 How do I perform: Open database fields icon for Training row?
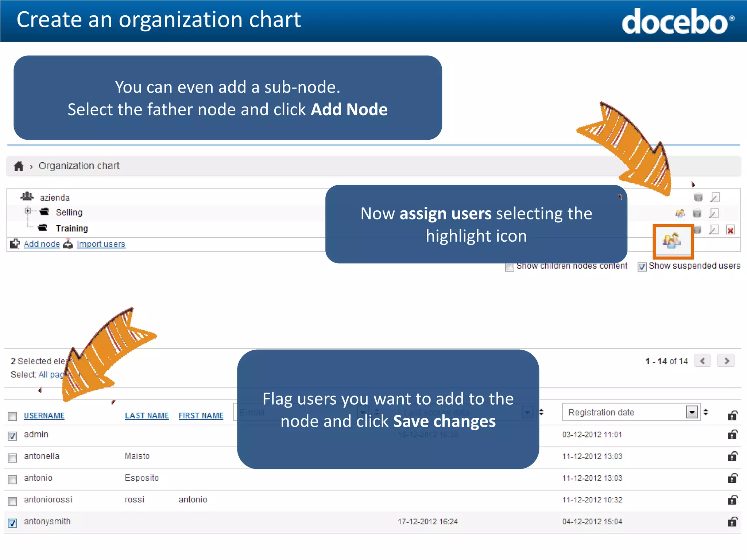(x=698, y=229)
